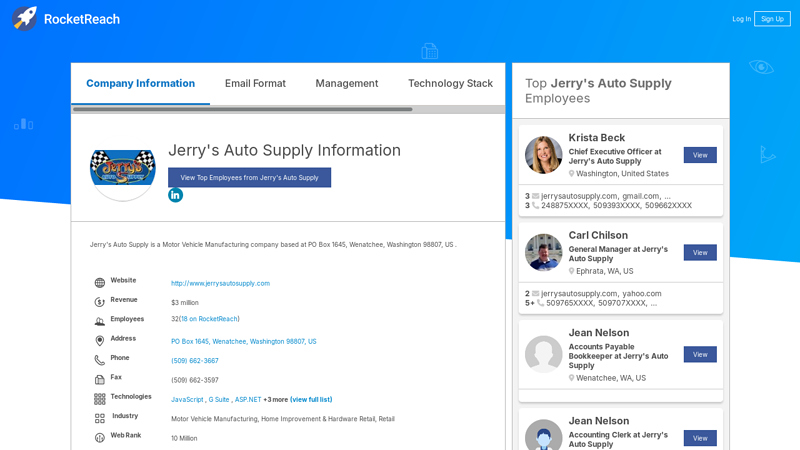
Task: Click location pin next to Ephrata, WA, US
Action: (x=571, y=271)
